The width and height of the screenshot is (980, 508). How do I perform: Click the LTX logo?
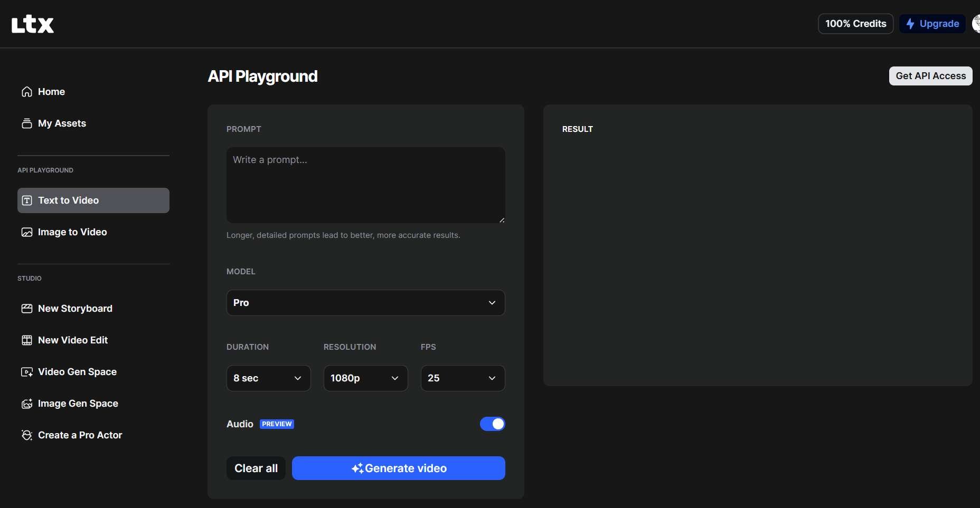click(x=33, y=24)
